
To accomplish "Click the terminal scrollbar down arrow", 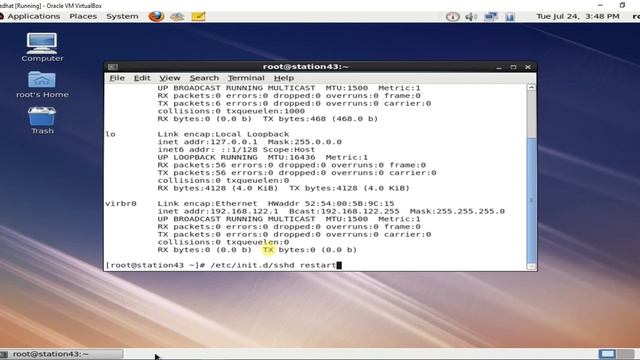I will pyautogui.click(x=531, y=267).
